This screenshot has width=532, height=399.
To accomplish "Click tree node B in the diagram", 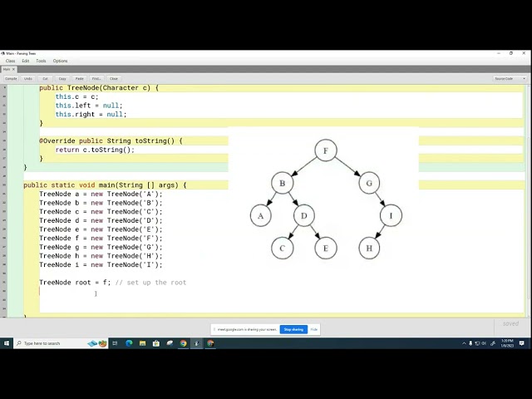I will tap(283, 183).
